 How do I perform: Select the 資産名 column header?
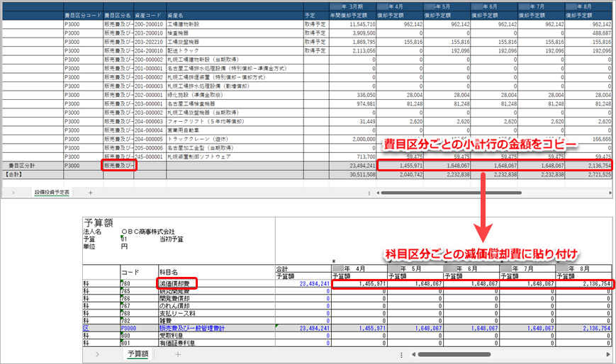click(235, 16)
